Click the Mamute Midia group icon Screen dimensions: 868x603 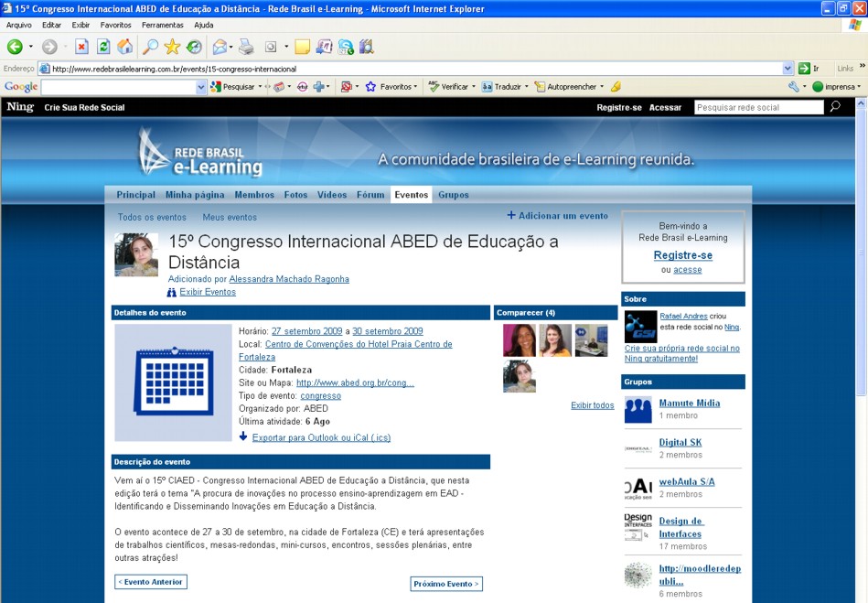pyautogui.click(x=638, y=410)
